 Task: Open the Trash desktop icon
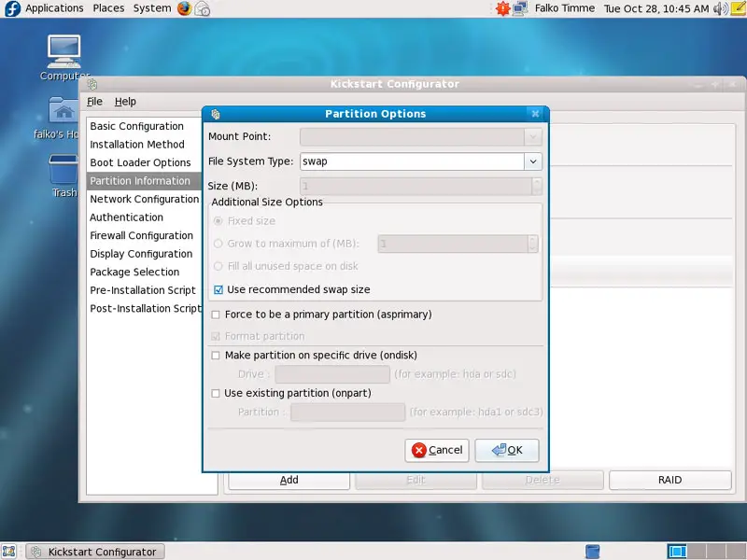pos(63,176)
